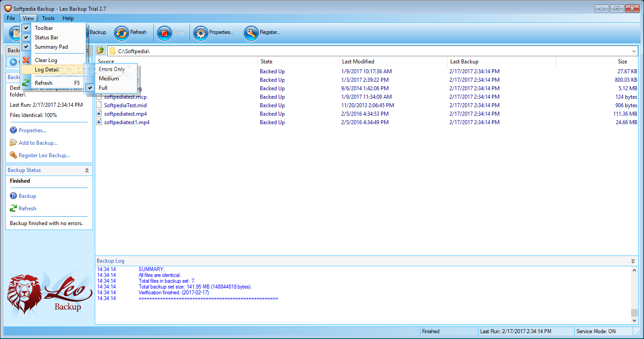Click the backup log scrollbar thumb
Image resolution: width=644 pixels, height=339 pixels.
point(634,313)
